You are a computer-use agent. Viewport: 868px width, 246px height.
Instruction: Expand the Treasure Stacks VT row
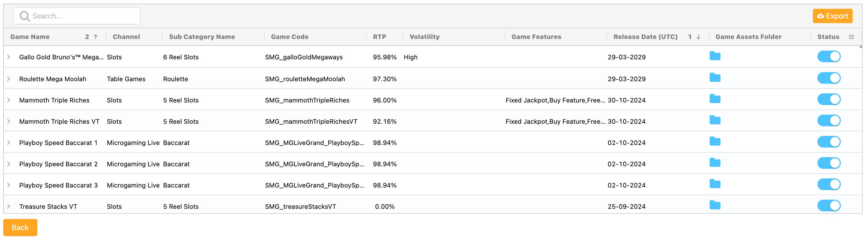pyautogui.click(x=9, y=206)
